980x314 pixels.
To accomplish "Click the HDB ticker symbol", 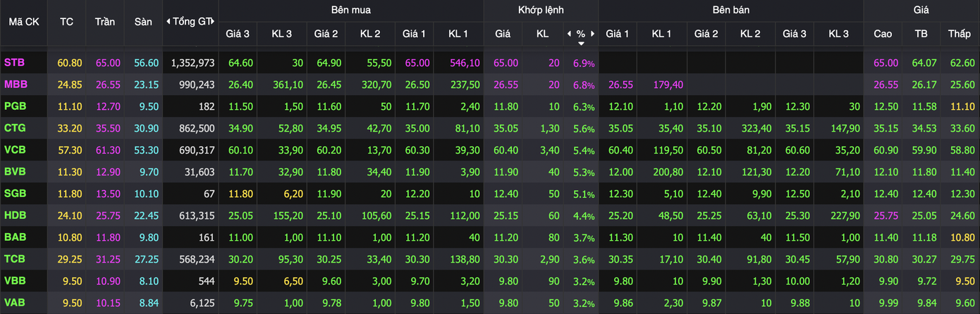I will [15, 215].
